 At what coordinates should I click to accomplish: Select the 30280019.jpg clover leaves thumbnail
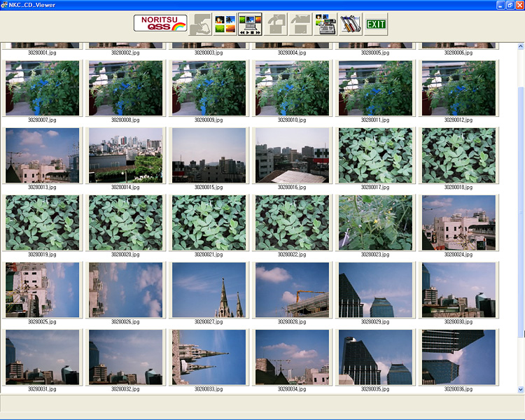pos(43,222)
